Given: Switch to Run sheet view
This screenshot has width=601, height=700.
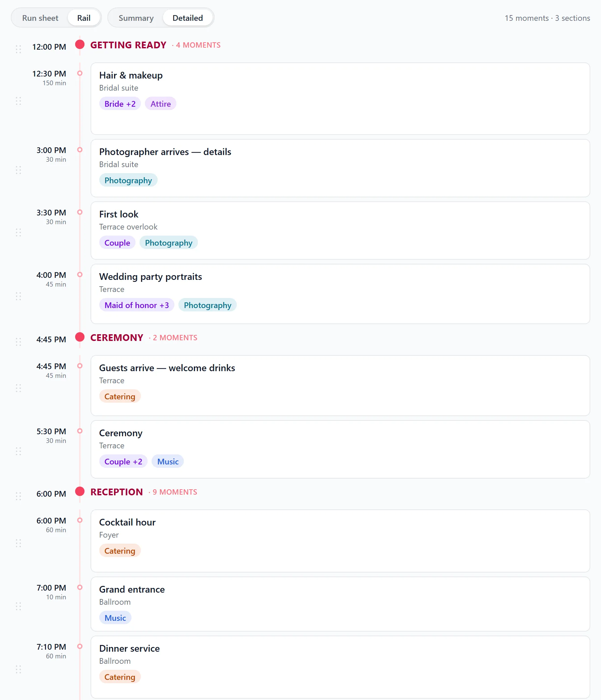Looking at the screenshot, I should [x=40, y=18].
